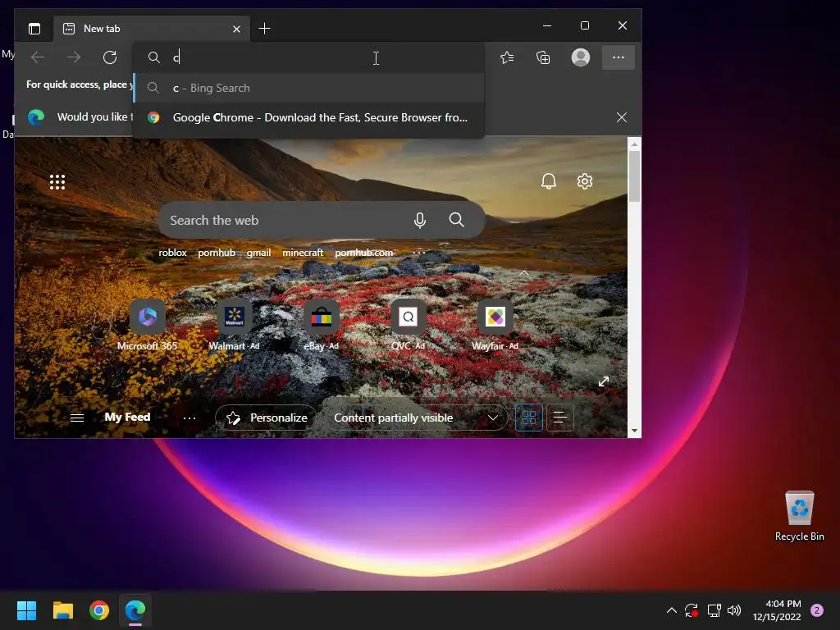
Task: Click the page scrollbar down arrow
Action: coord(634,431)
